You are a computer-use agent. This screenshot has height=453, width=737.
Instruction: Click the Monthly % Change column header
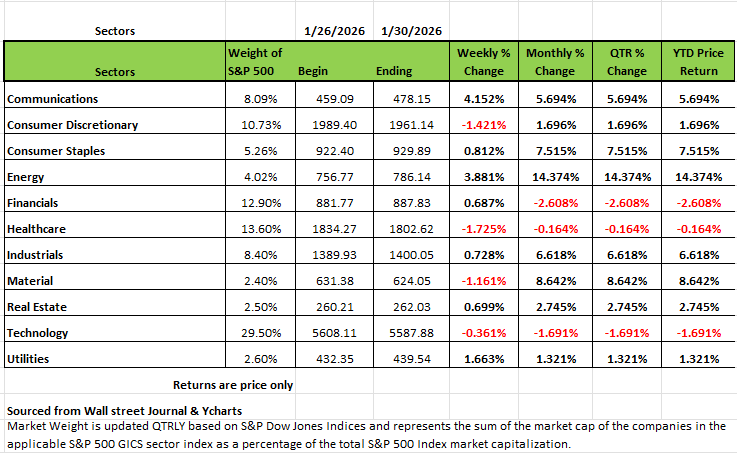point(555,61)
